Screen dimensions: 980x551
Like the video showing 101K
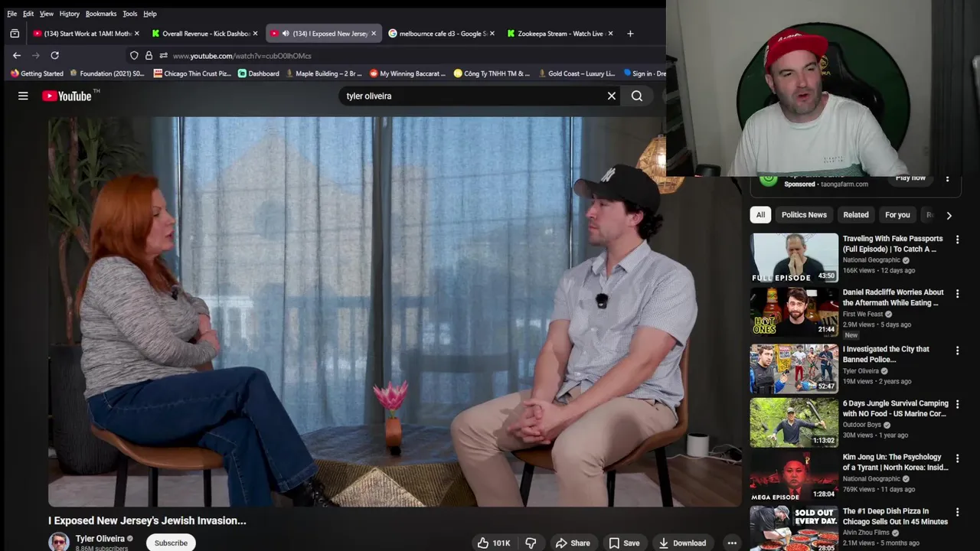tap(494, 543)
